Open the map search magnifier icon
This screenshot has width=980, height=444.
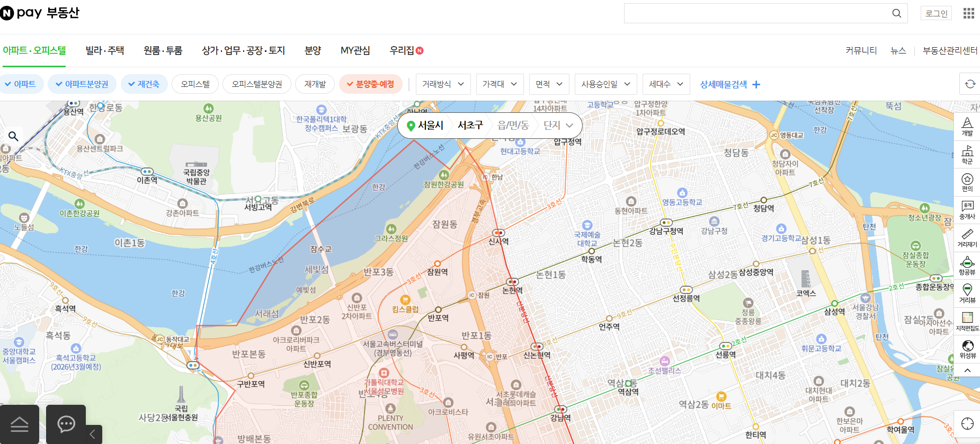click(14, 136)
